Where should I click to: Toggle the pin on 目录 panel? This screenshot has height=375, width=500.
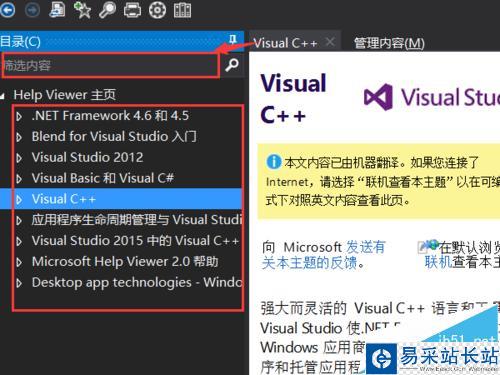click(x=233, y=40)
